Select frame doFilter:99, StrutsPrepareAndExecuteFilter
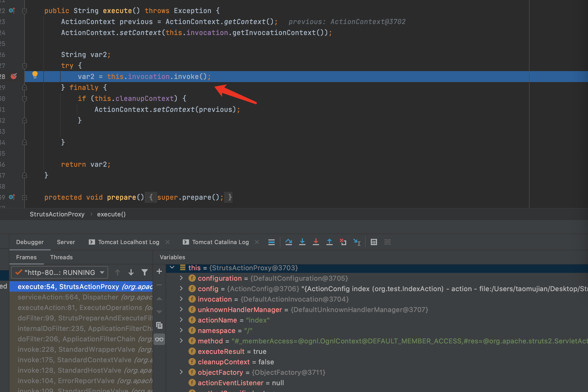Viewport: 588px width, 392px height. point(81,318)
